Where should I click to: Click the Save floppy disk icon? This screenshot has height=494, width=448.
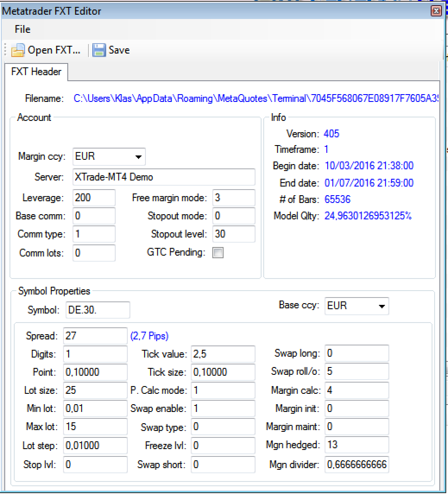[99, 50]
